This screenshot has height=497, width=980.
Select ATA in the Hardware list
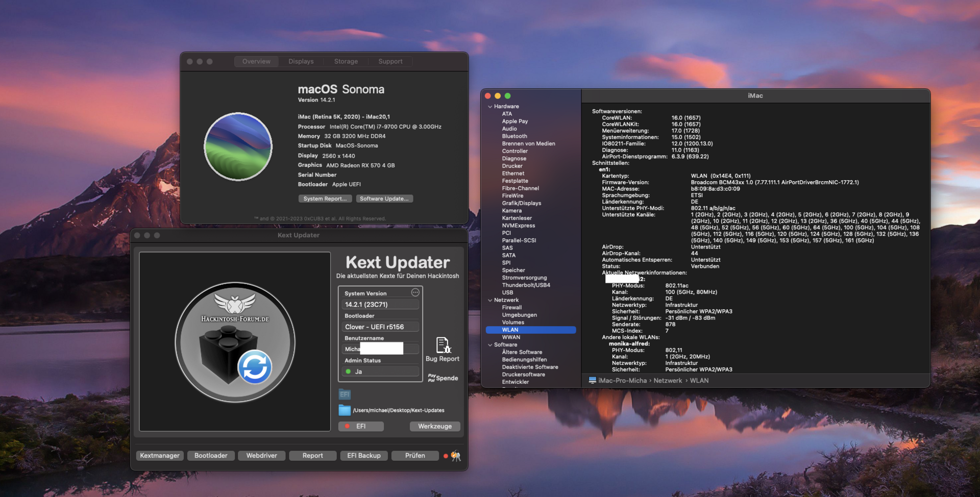point(507,114)
